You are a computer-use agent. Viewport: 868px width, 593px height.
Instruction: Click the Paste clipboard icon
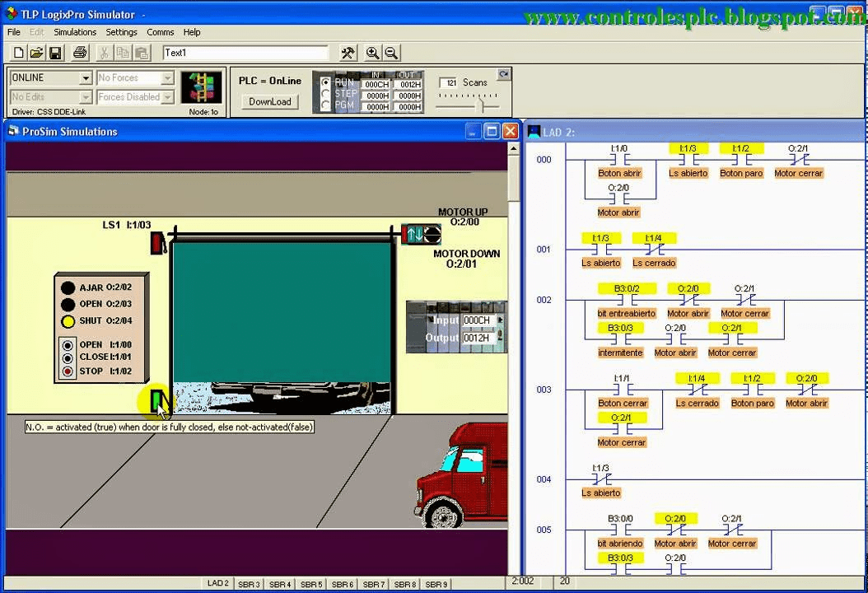click(x=142, y=53)
